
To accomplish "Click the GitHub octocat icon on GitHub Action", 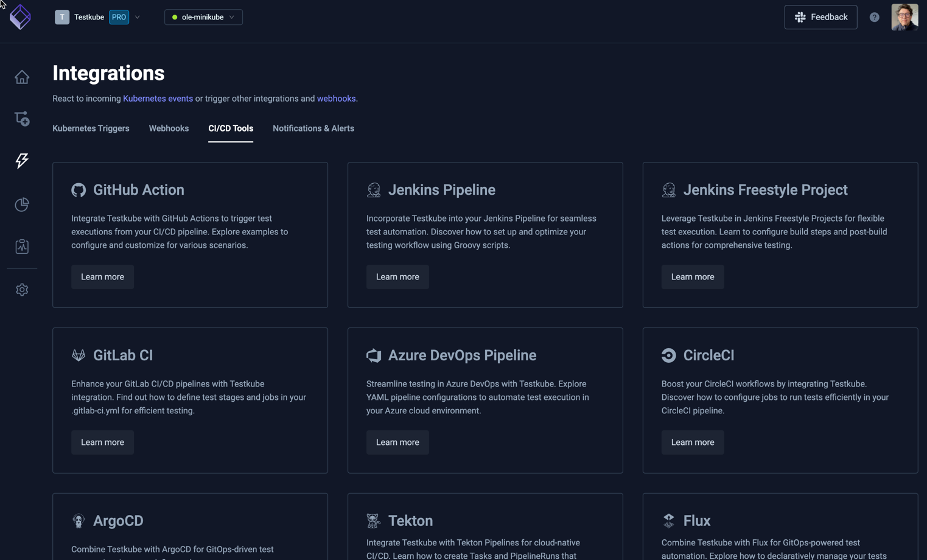I will pyautogui.click(x=79, y=189).
